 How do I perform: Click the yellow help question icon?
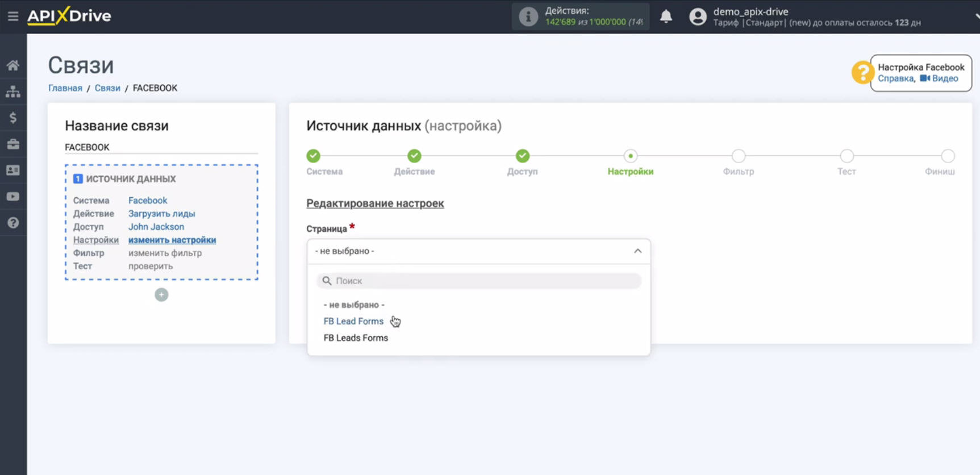tap(862, 73)
